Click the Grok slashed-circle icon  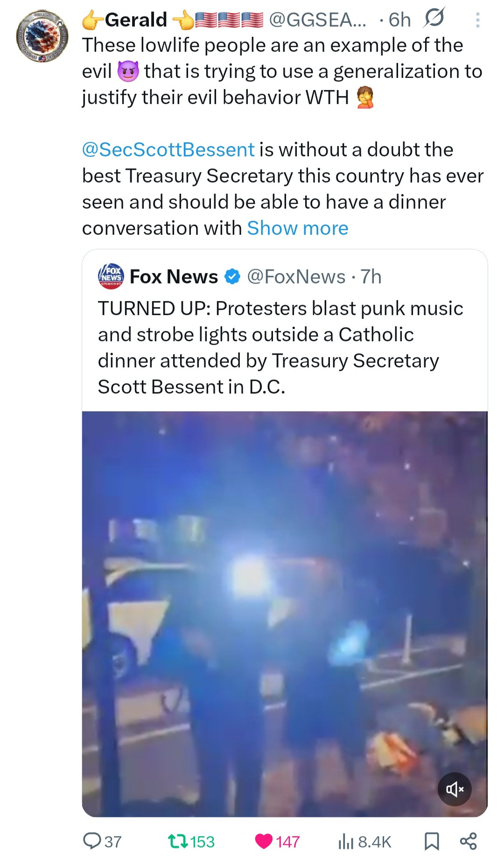tap(434, 19)
